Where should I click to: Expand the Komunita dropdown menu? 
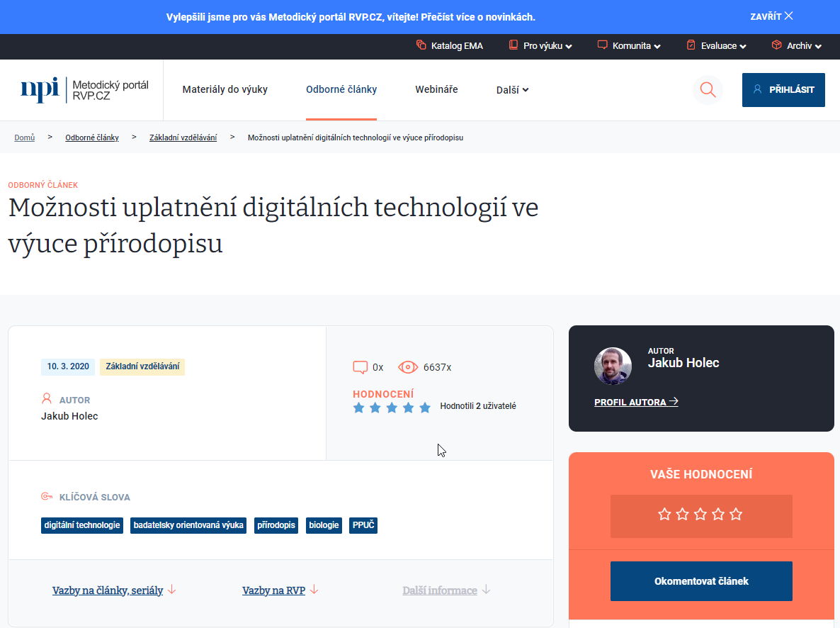629,45
